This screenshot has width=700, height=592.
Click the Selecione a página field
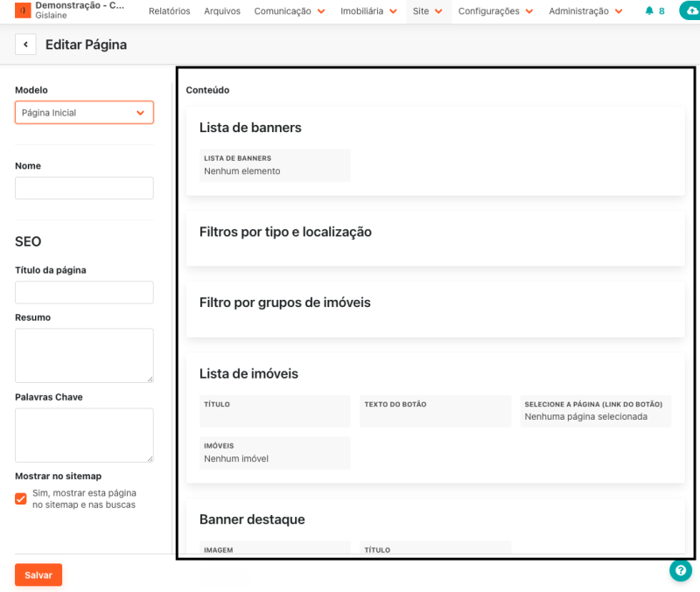click(597, 411)
